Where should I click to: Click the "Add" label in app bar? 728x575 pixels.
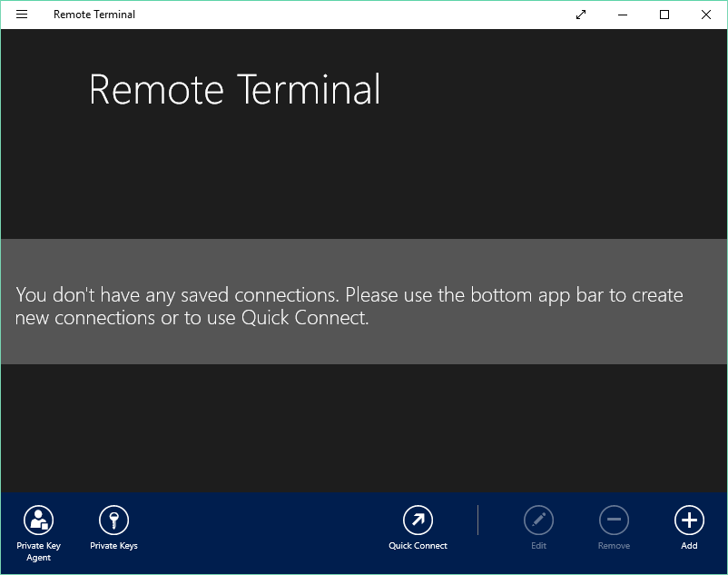(x=689, y=546)
